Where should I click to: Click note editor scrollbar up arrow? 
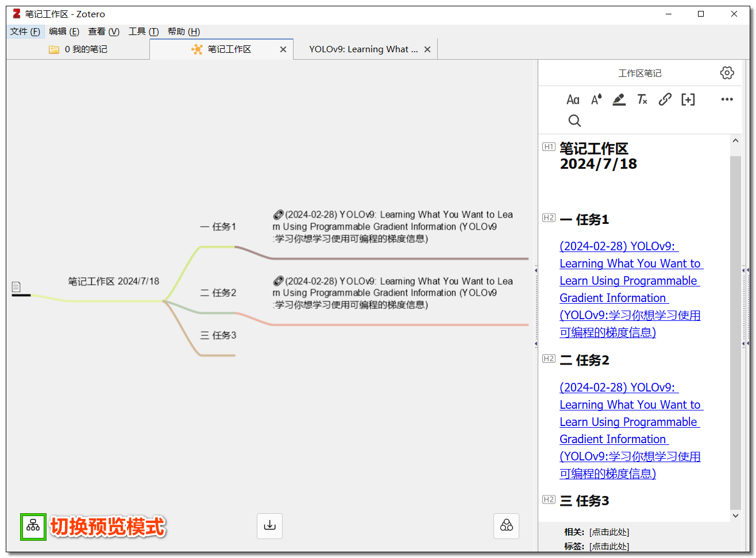coord(735,141)
